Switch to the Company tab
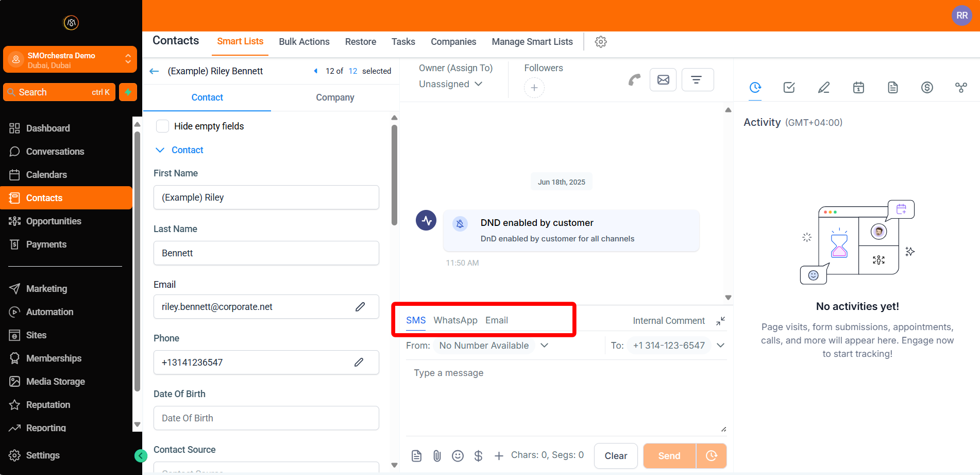The image size is (980, 475). (335, 97)
